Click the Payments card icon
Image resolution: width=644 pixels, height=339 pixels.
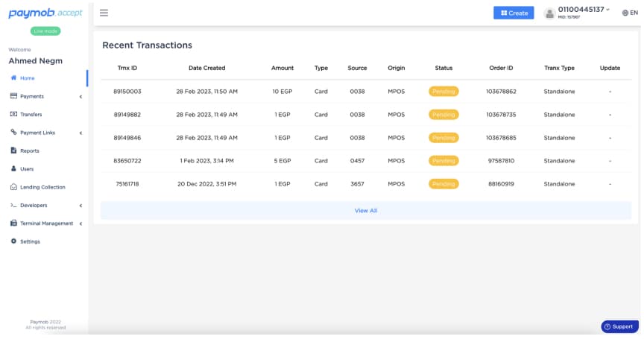pos(13,95)
